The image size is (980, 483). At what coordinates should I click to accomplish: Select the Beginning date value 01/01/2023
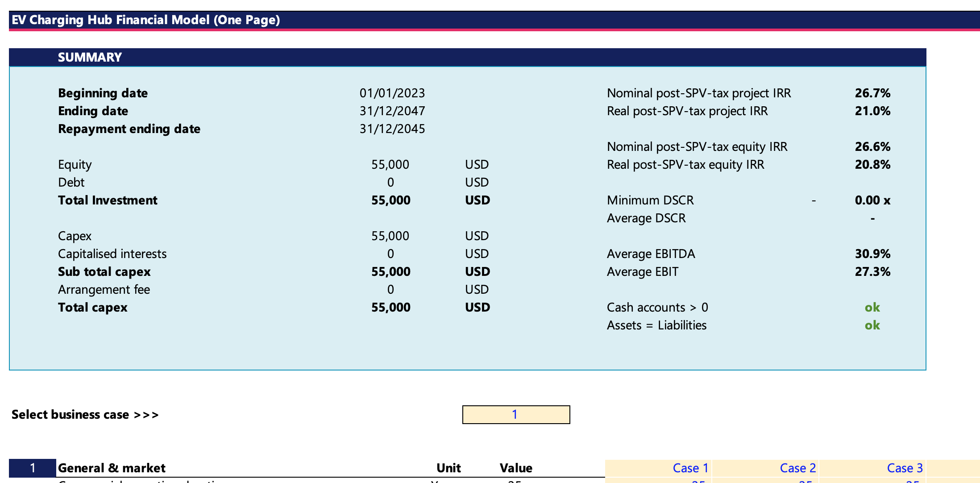392,93
